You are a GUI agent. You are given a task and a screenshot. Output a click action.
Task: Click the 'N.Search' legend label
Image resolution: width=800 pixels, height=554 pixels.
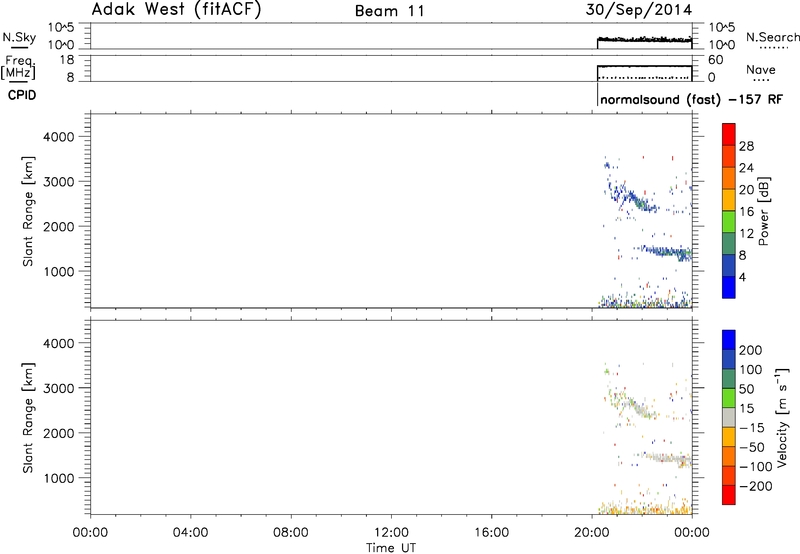(772, 37)
